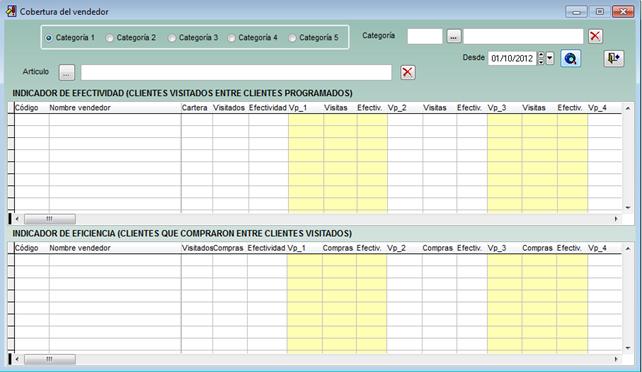This screenshot has height=372, width=642.
Task: Click efectividad grid vertical scroll down arrow
Action: click(x=628, y=208)
